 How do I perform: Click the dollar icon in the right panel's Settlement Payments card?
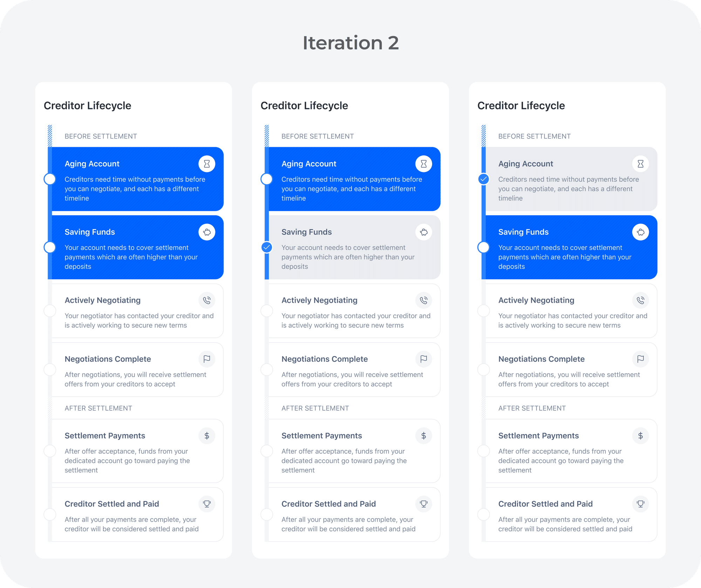(x=641, y=436)
